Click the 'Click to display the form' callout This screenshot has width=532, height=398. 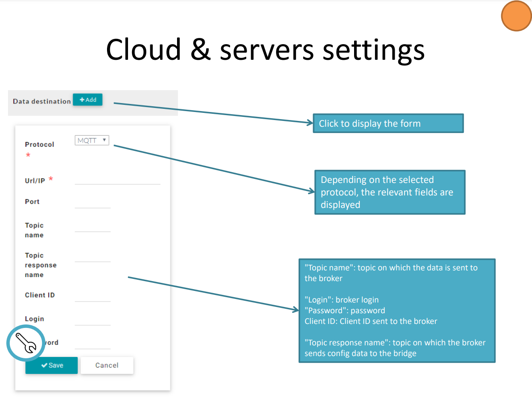[388, 124]
